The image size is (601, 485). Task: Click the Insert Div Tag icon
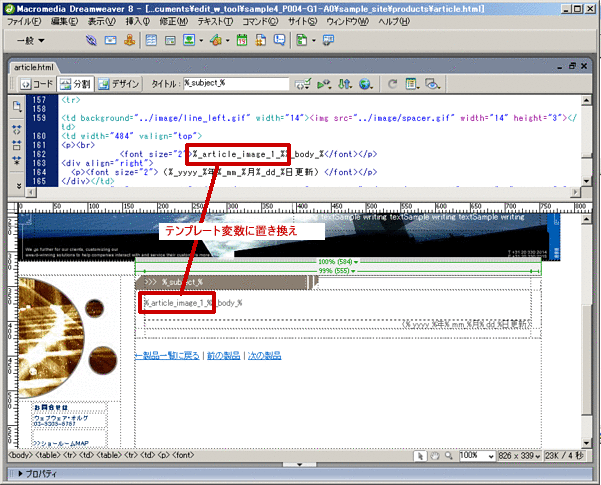coord(170,40)
